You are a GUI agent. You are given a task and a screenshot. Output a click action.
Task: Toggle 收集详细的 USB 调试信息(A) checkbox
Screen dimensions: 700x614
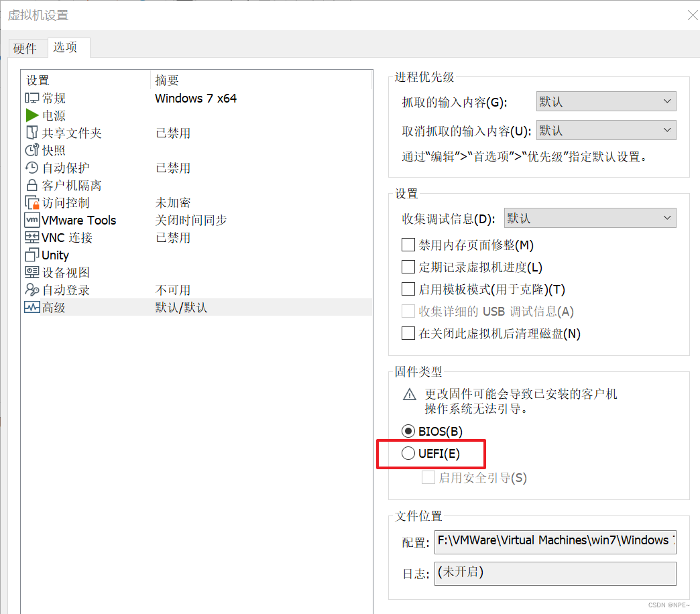(x=408, y=311)
